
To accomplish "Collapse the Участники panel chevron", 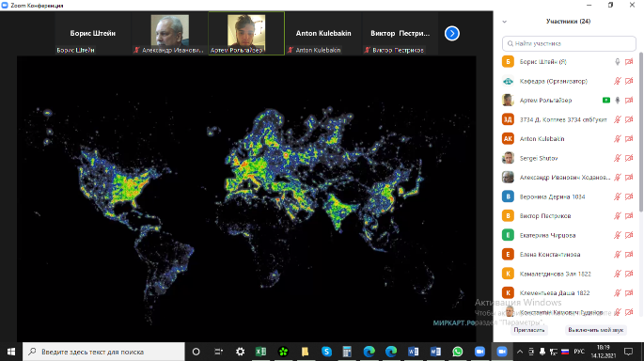I will [504, 22].
